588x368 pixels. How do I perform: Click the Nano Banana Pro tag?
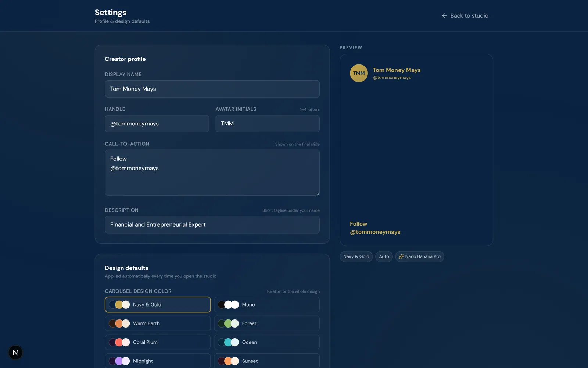click(x=420, y=256)
